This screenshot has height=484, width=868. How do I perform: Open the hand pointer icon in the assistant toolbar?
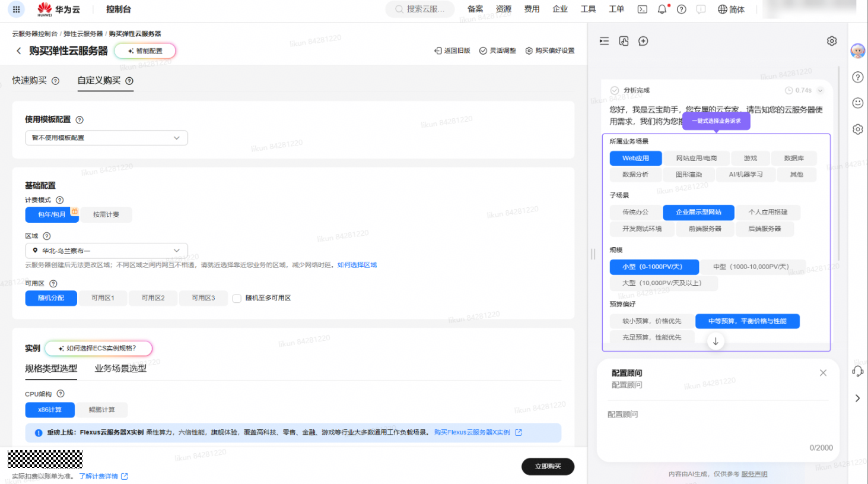624,41
